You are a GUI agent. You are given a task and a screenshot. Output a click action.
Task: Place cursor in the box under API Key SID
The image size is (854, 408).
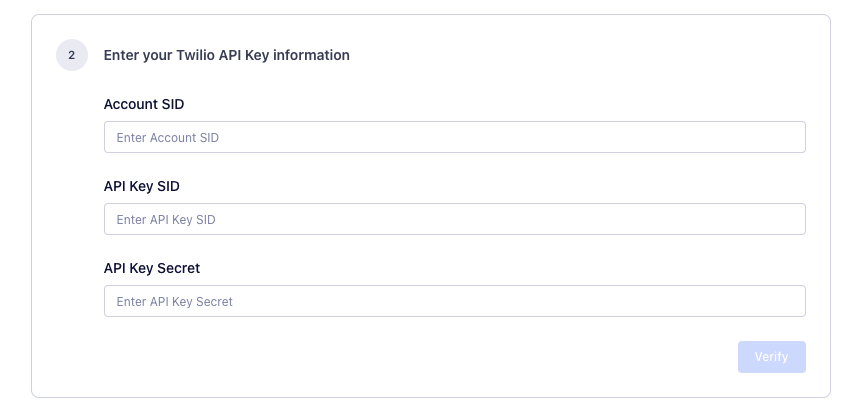pos(454,219)
